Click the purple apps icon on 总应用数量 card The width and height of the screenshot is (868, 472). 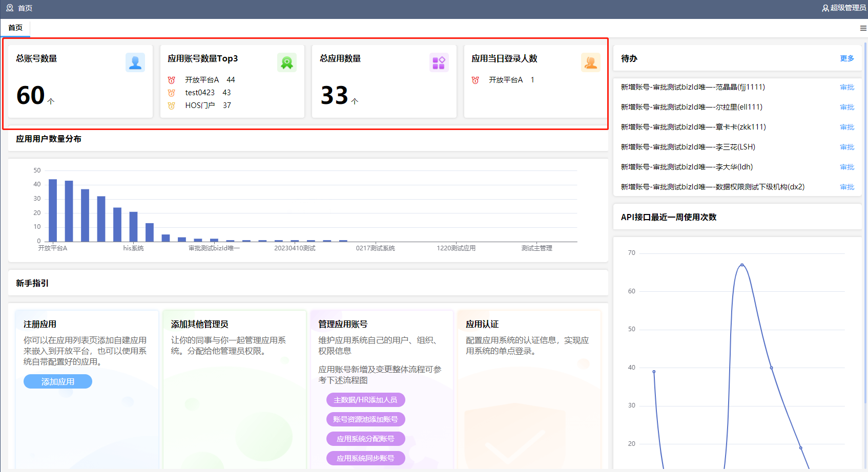click(439, 62)
